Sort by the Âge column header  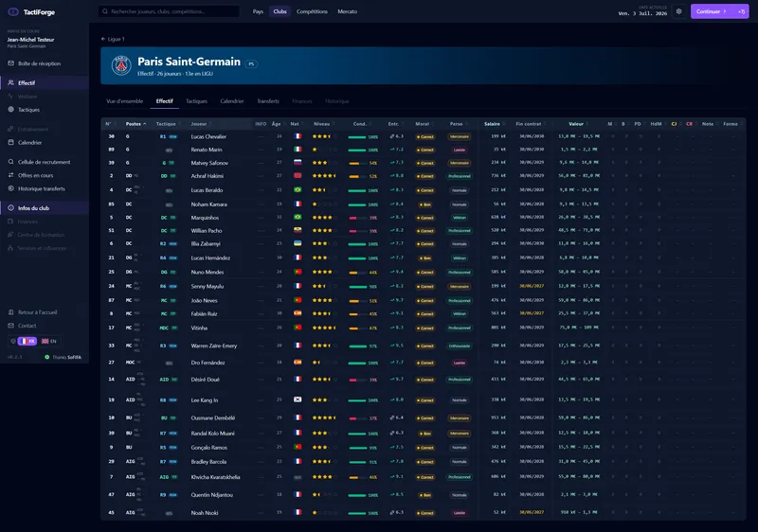click(278, 124)
